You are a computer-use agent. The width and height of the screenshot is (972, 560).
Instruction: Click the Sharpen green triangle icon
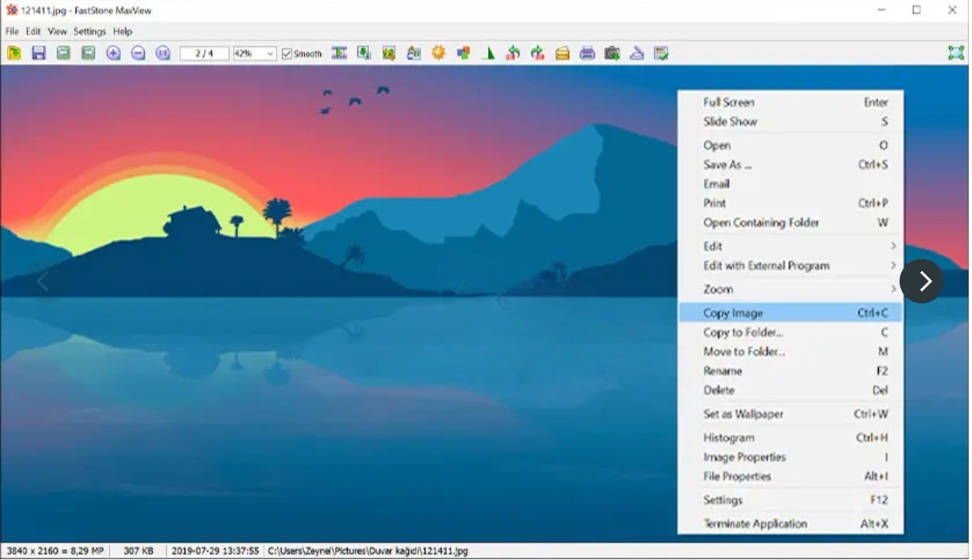point(488,53)
